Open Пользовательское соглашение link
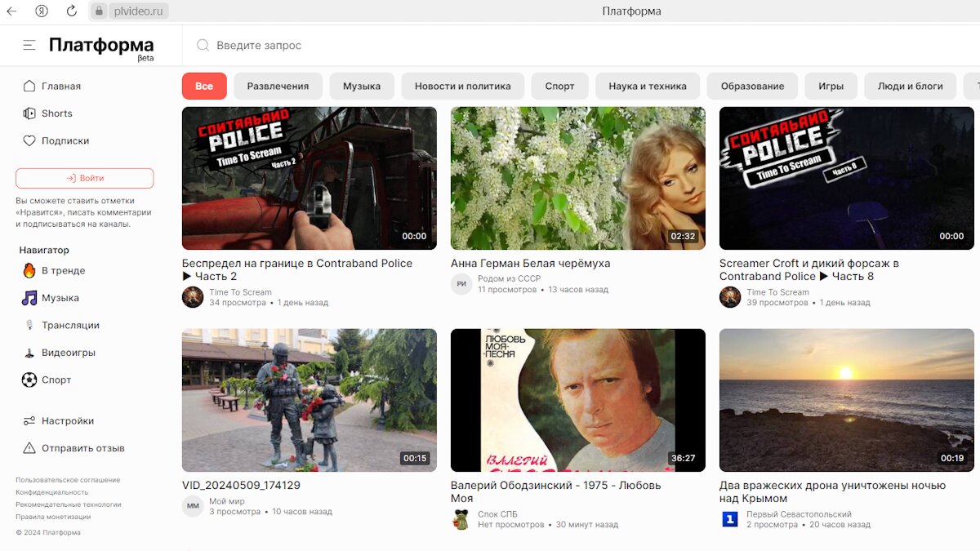This screenshot has width=980, height=551. (68, 480)
